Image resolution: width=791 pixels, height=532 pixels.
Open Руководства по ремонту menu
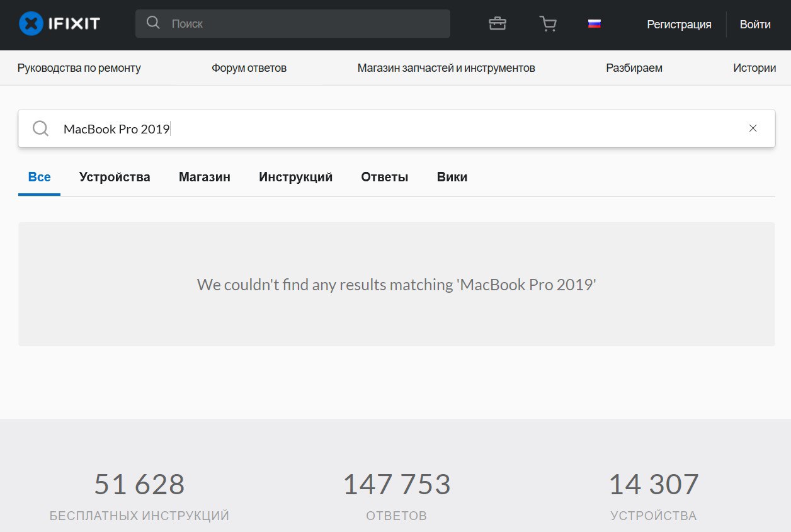79,68
